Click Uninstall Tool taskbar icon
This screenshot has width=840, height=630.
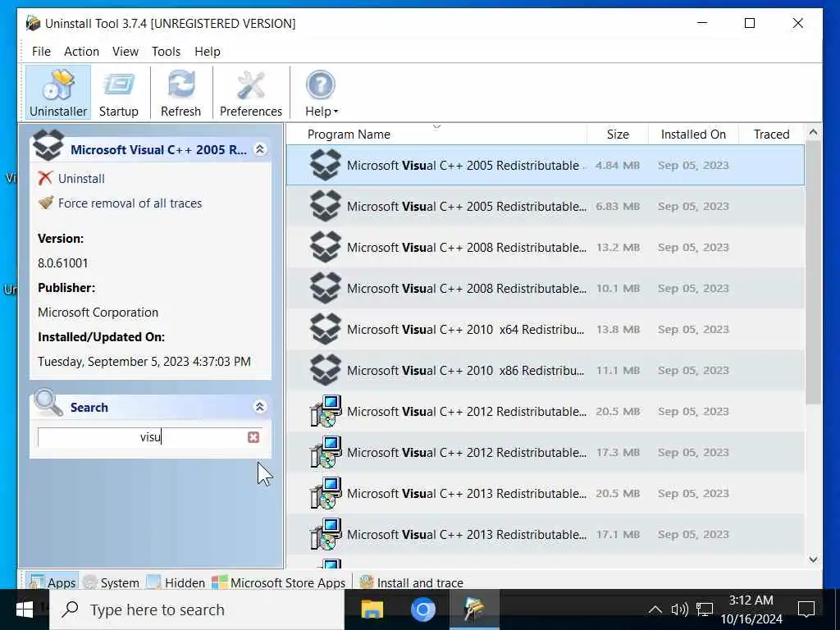[474, 609]
